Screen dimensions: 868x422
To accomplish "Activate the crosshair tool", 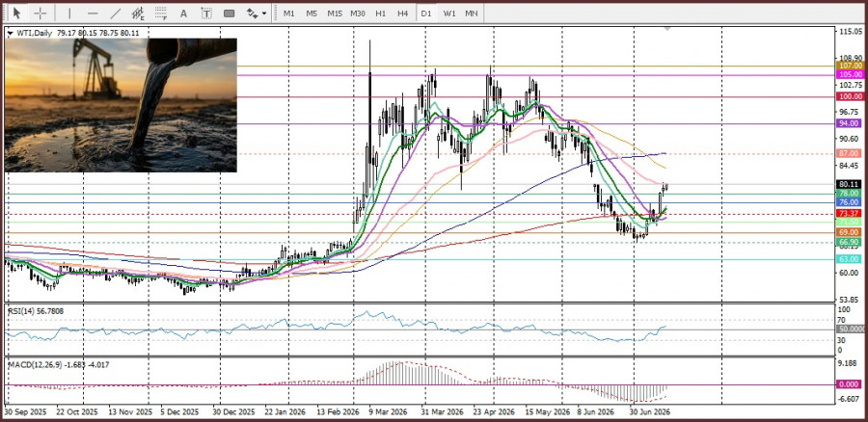I will pos(41,13).
